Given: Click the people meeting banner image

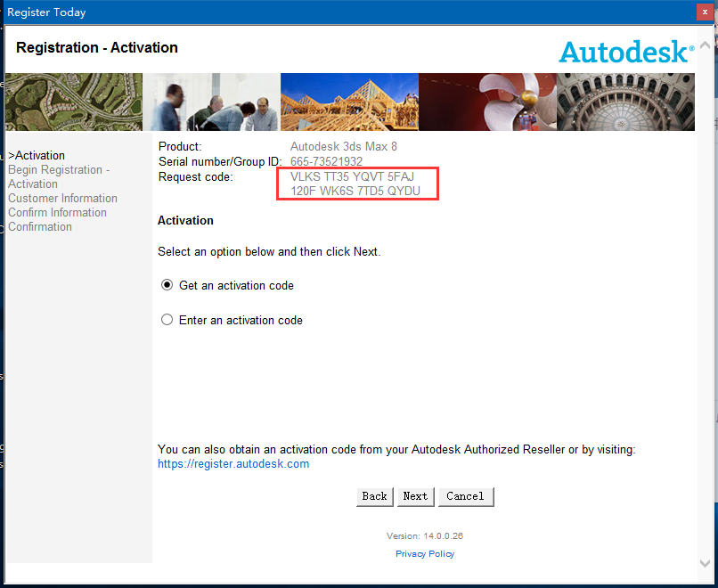Looking at the screenshot, I should point(211,102).
